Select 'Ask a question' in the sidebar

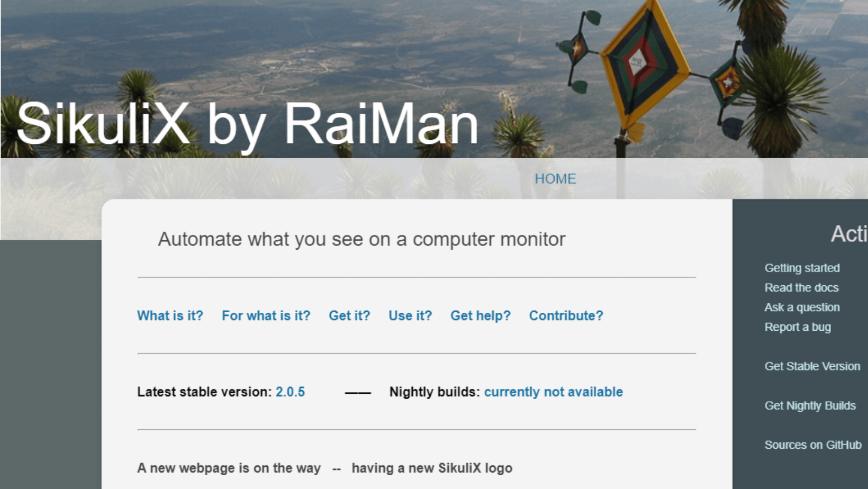point(802,307)
